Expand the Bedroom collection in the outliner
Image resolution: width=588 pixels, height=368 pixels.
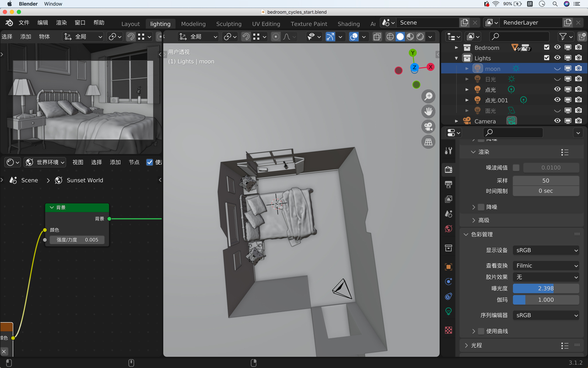click(456, 48)
